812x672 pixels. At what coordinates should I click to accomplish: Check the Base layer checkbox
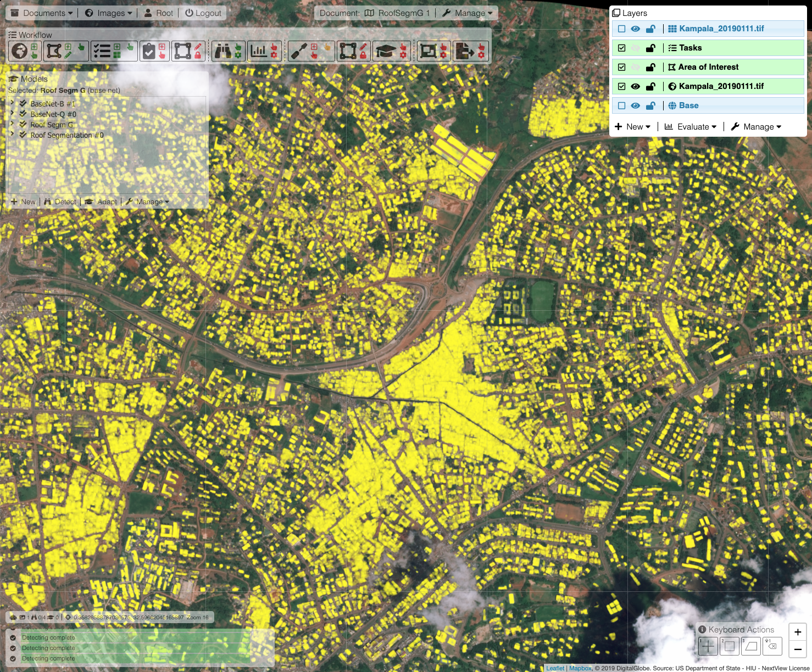[622, 105]
